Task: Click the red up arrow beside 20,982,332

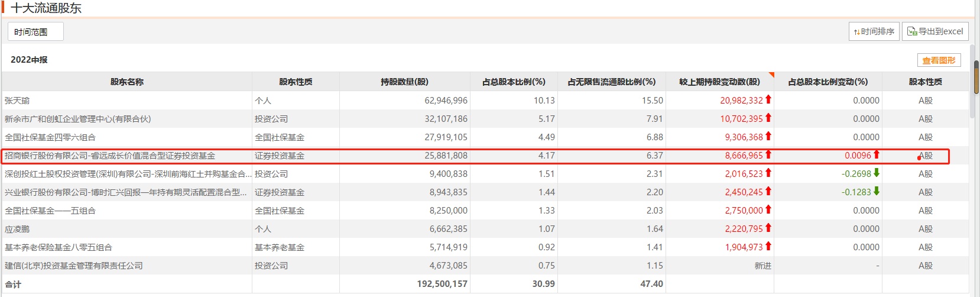Action: tap(768, 99)
